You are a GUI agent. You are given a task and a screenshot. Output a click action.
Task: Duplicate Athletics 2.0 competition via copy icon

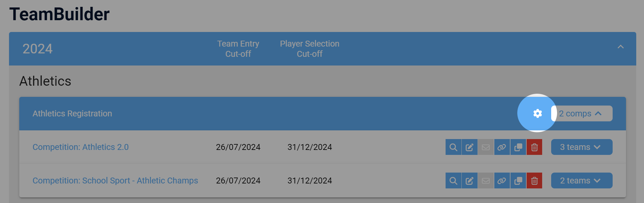click(518, 147)
